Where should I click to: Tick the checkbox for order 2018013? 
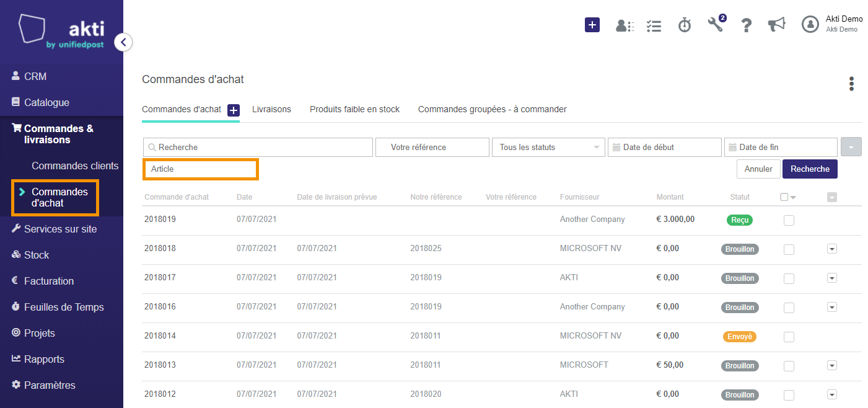tap(789, 366)
